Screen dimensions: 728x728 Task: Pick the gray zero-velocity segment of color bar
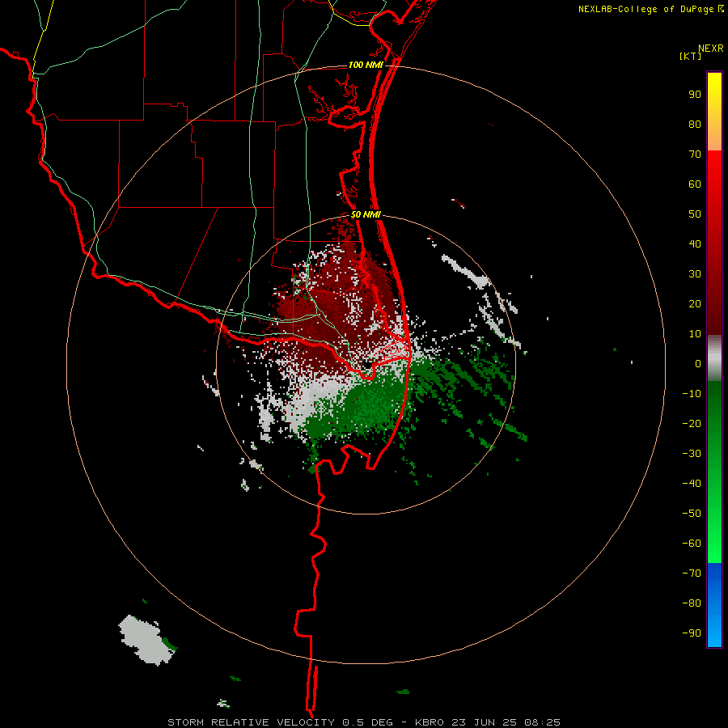pos(714,358)
